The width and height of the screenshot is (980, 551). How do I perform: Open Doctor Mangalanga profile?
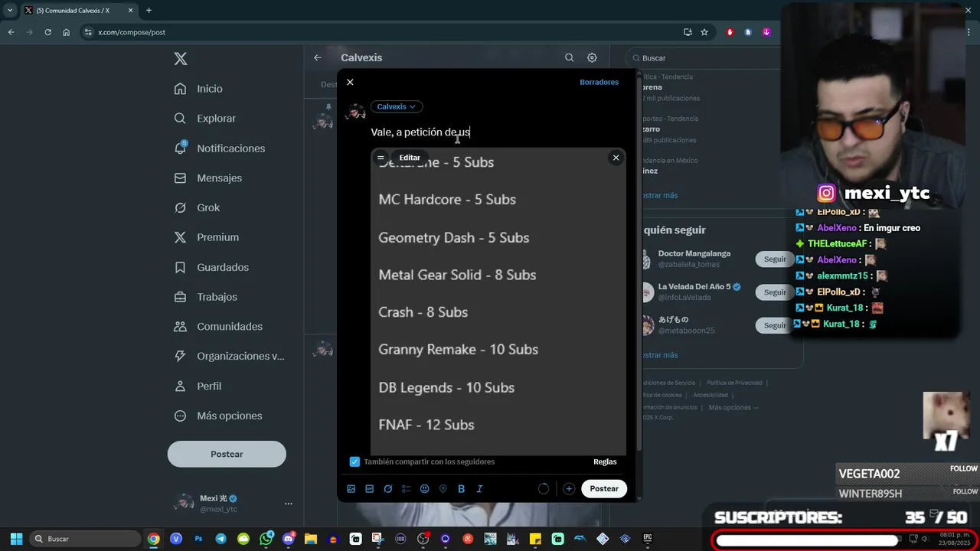point(694,253)
